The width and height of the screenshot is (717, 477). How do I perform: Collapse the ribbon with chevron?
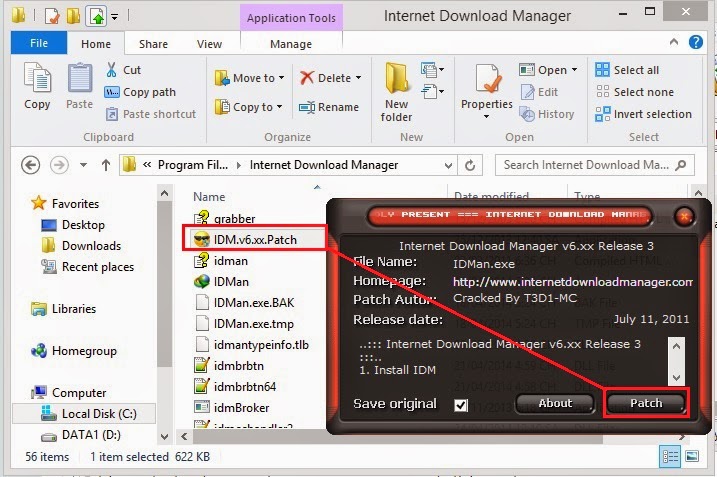click(674, 42)
